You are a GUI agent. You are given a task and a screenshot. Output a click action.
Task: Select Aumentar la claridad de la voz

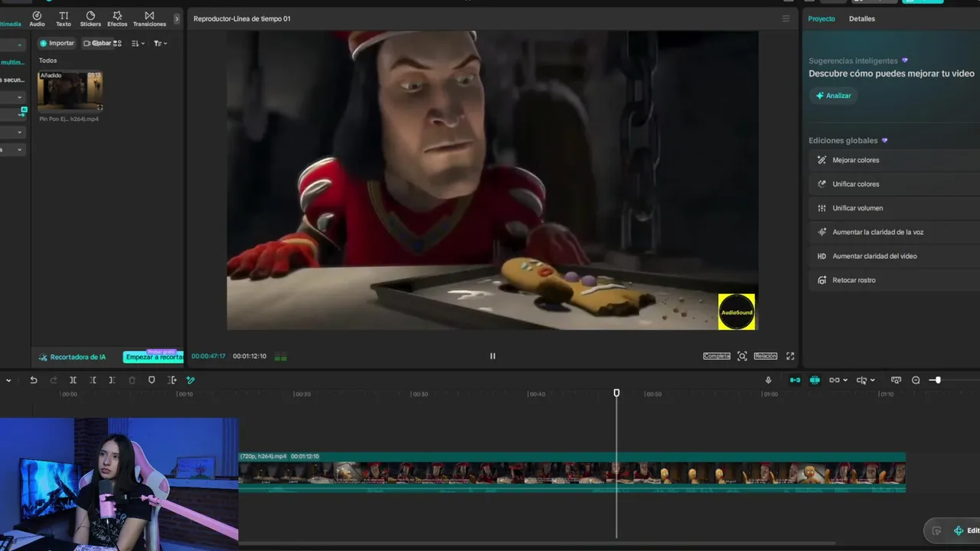point(894,232)
